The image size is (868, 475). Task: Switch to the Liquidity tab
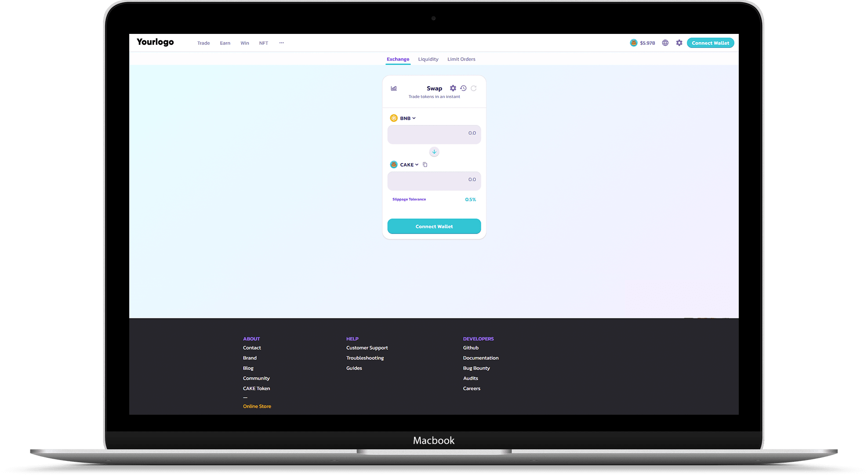(428, 59)
